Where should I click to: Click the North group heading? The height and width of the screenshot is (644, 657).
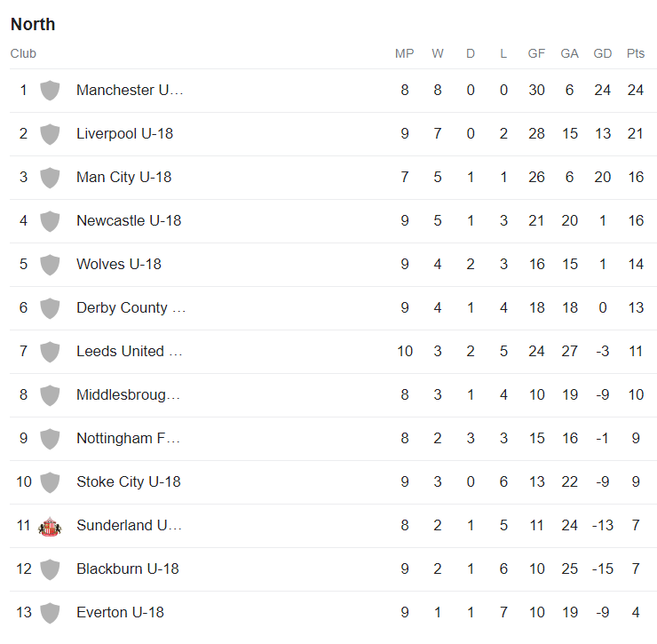tap(33, 24)
